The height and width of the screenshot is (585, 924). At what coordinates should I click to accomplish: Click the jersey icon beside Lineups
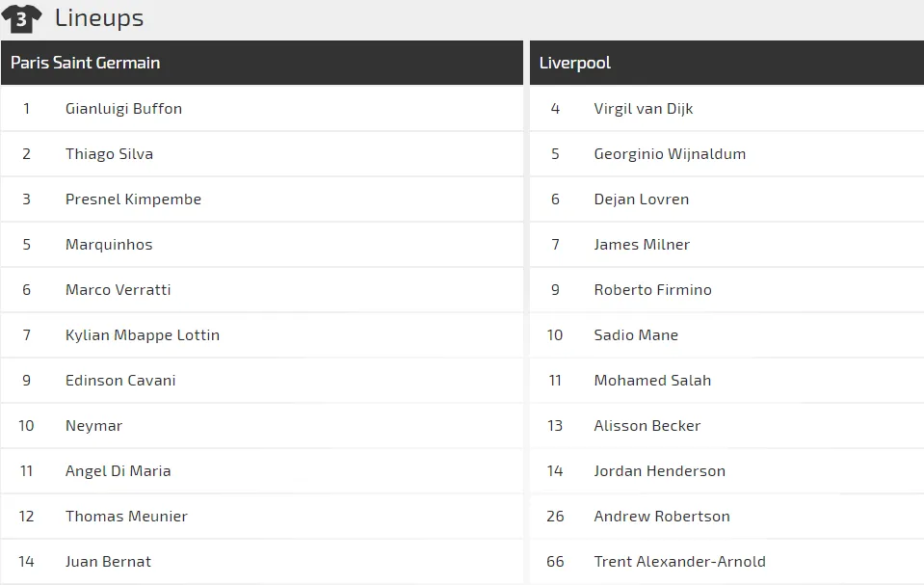(21, 19)
